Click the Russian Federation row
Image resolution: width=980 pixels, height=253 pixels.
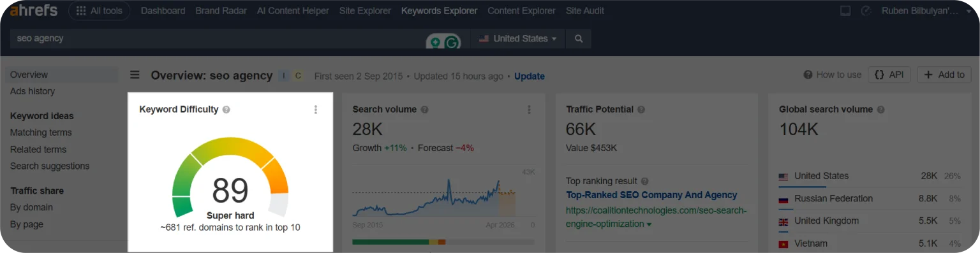(x=870, y=199)
